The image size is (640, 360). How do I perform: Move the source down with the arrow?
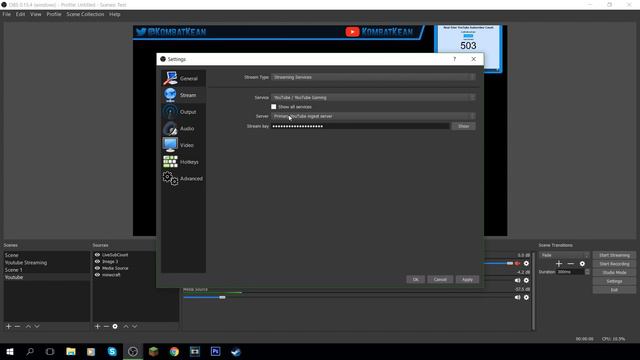135,326
